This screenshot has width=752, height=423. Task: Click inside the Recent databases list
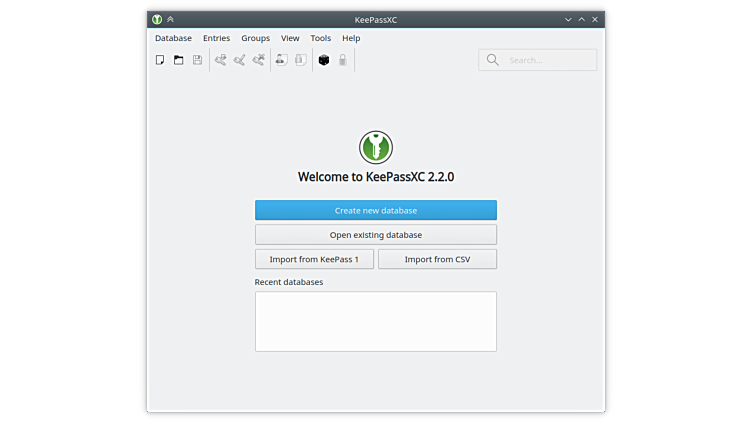375,321
